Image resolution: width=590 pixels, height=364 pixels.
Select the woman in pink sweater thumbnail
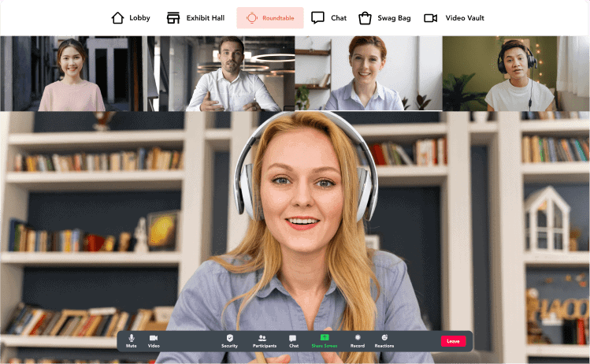73,73
